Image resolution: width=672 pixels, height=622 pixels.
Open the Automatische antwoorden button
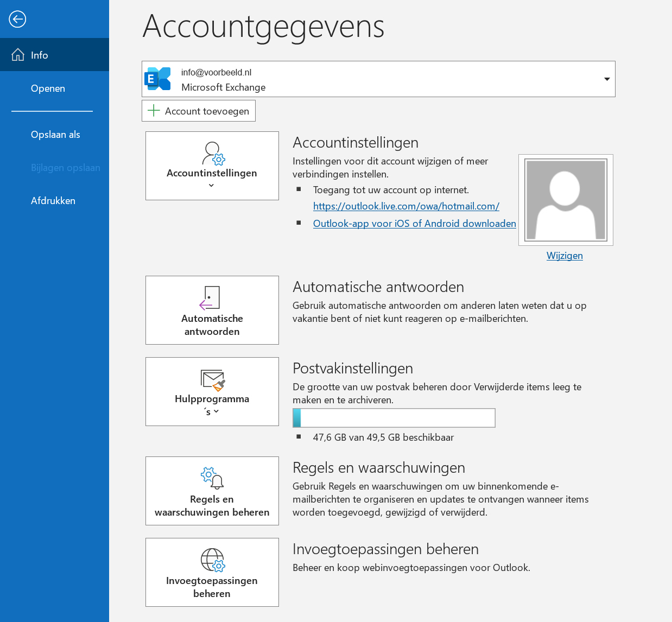click(x=212, y=310)
